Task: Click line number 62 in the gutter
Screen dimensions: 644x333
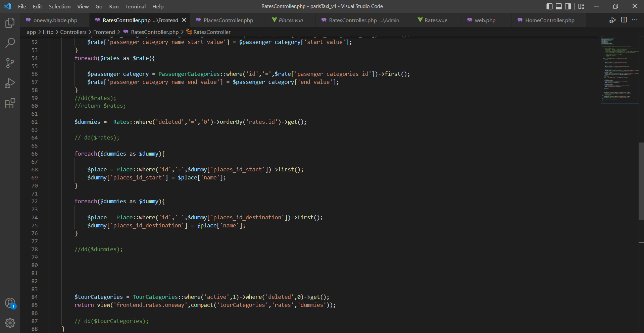Action: click(x=35, y=122)
